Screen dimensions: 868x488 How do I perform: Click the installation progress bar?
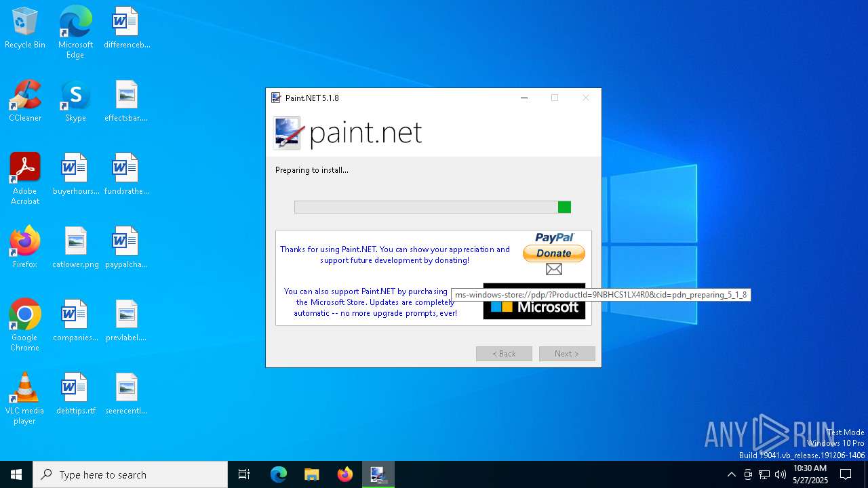pos(433,207)
